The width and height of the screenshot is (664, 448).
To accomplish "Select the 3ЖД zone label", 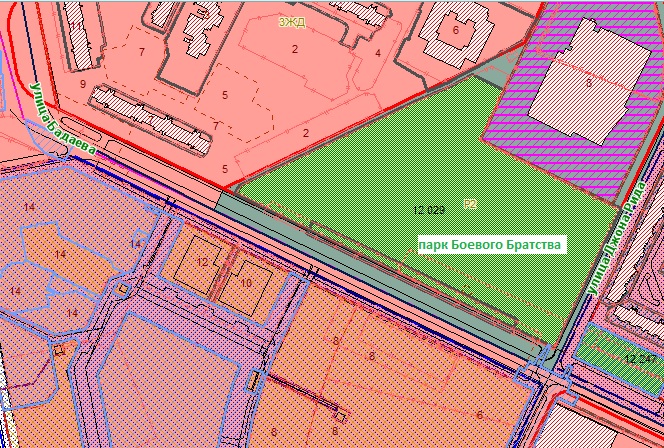I will click(x=291, y=19).
